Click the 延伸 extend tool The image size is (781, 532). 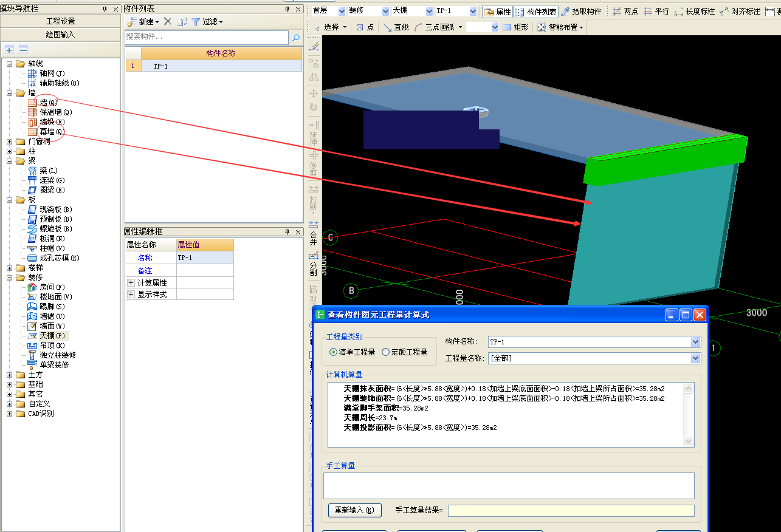314,135
